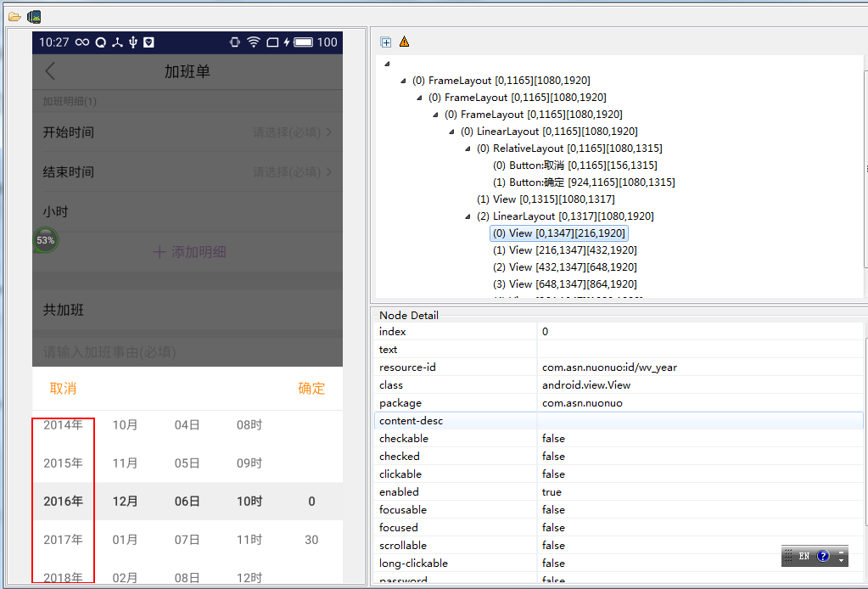Tap the 请输入加班事由 input field
The image size is (868, 589).
coord(188,352)
